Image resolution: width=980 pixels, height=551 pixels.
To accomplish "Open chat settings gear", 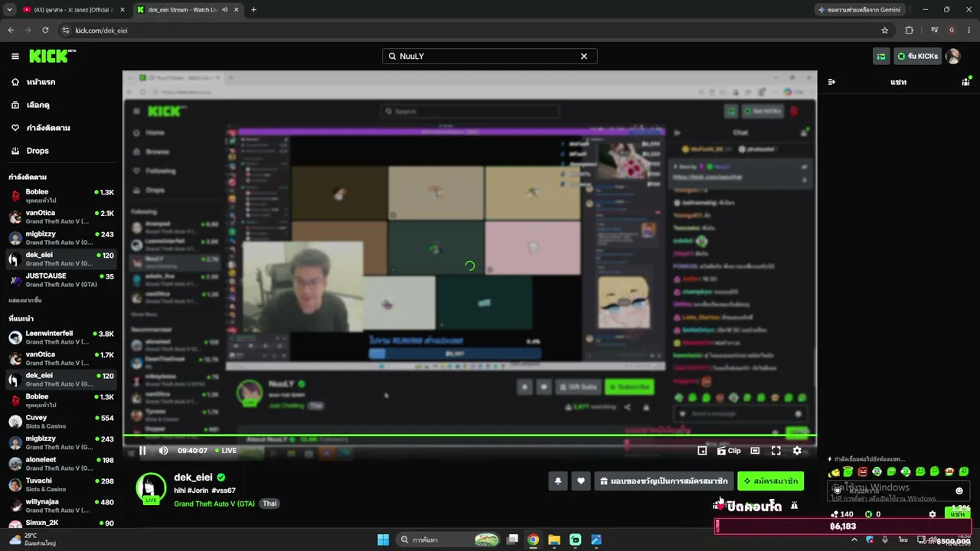I will click(932, 514).
